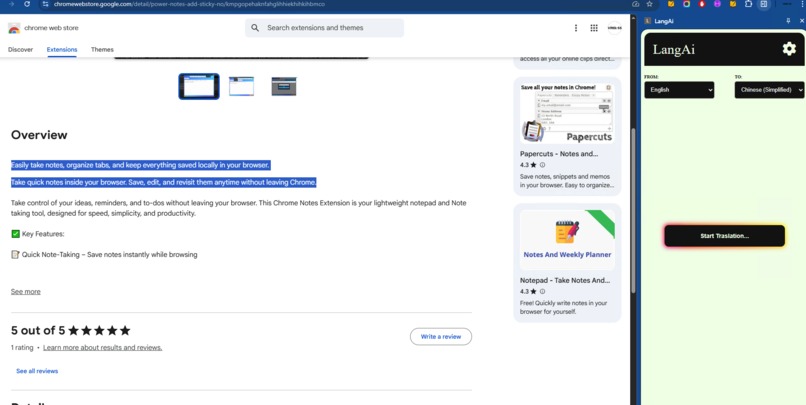Screen dimensions: 806x405
Task: Select the third screenshot thumbnail
Action: click(x=284, y=86)
